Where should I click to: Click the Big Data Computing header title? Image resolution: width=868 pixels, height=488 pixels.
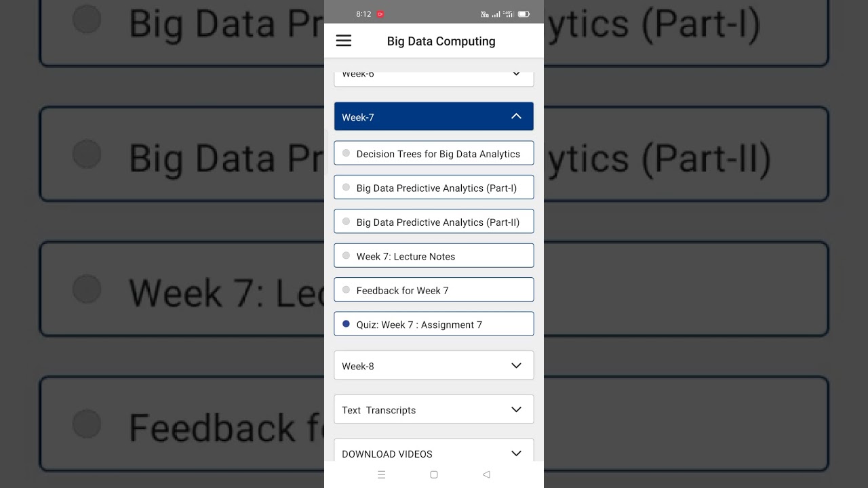pyautogui.click(x=441, y=41)
